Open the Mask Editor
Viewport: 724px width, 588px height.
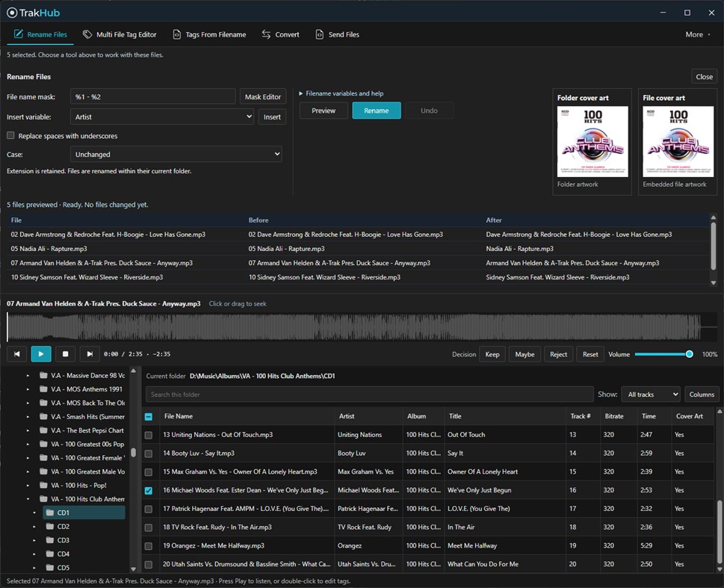pos(263,97)
